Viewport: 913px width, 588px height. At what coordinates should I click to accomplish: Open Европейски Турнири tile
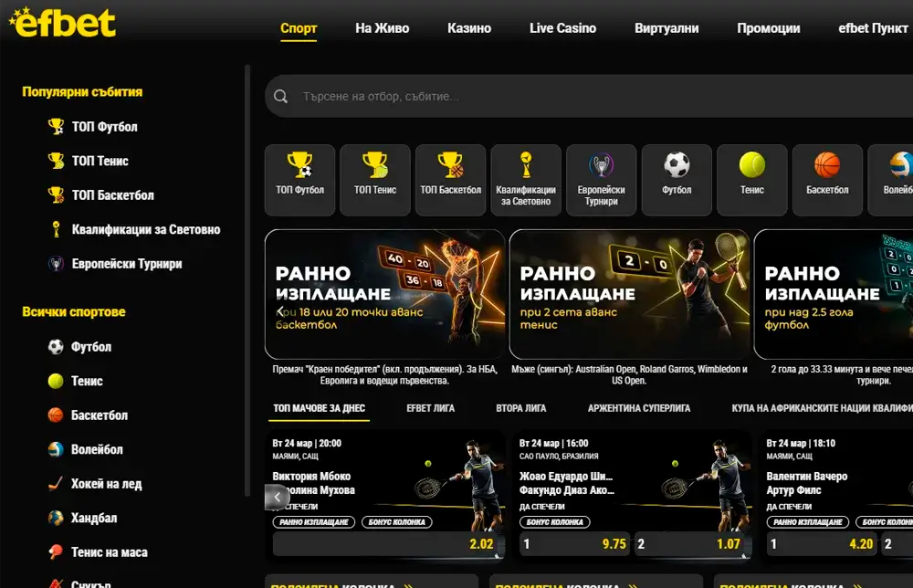click(602, 180)
